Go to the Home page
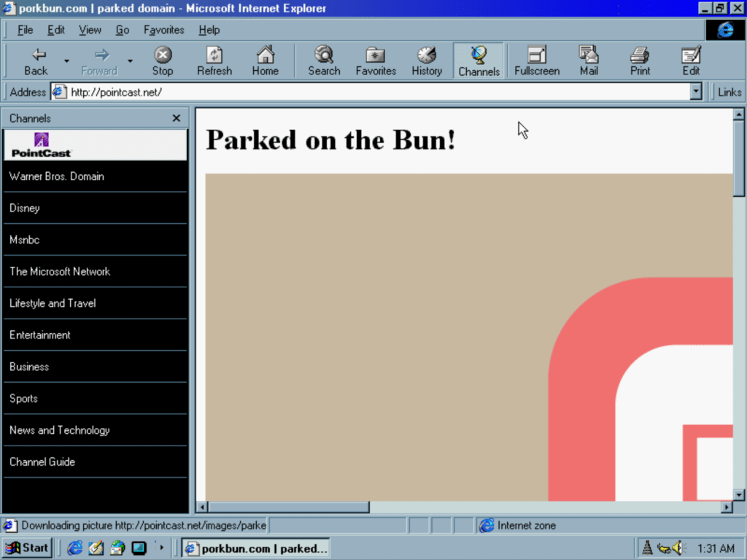This screenshot has width=747, height=560. 265,61
